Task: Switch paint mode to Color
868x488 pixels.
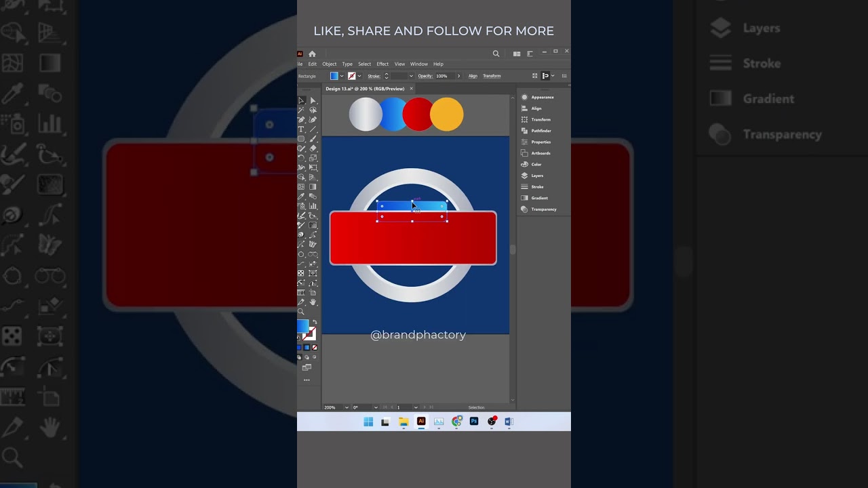Action: (x=299, y=348)
